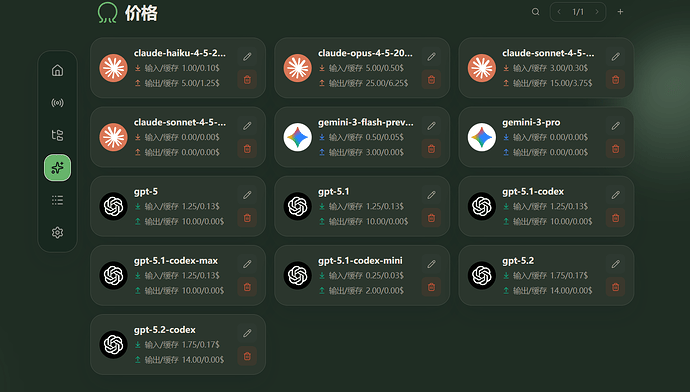Click the Gemini logo on gemini-3-pro card

point(482,137)
